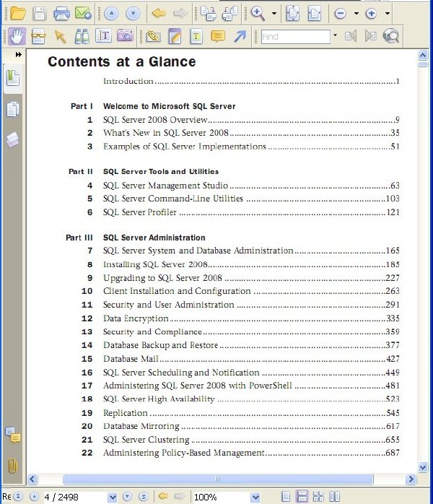This screenshot has width=433, height=504.
Task: Switch to single page layout
Action: click(286, 497)
